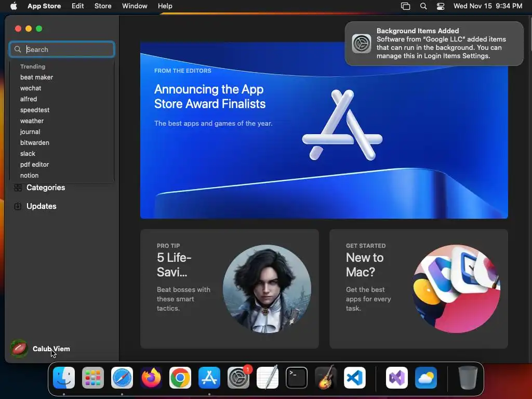Open 'Announcing the App Store Award Finalists' headline
The width and height of the screenshot is (532, 399).
coord(210,97)
